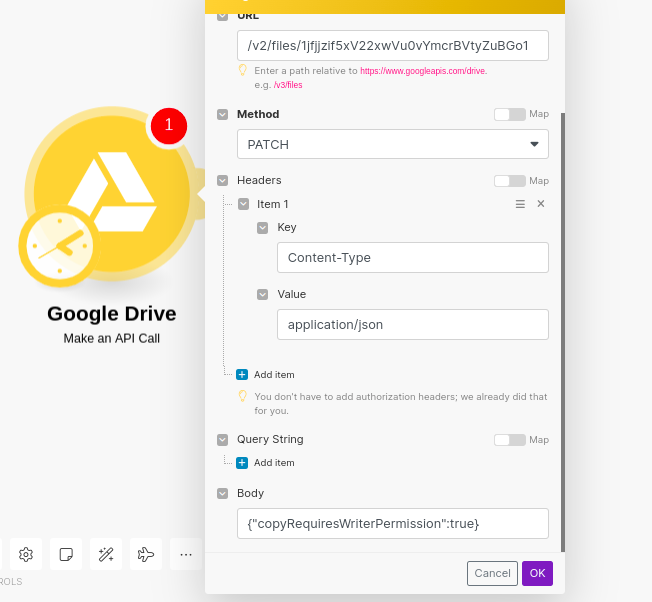Viewport: 652px width, 602px height.
Task: Click the lightbulb hint below URL field
Action: [243, 70]
